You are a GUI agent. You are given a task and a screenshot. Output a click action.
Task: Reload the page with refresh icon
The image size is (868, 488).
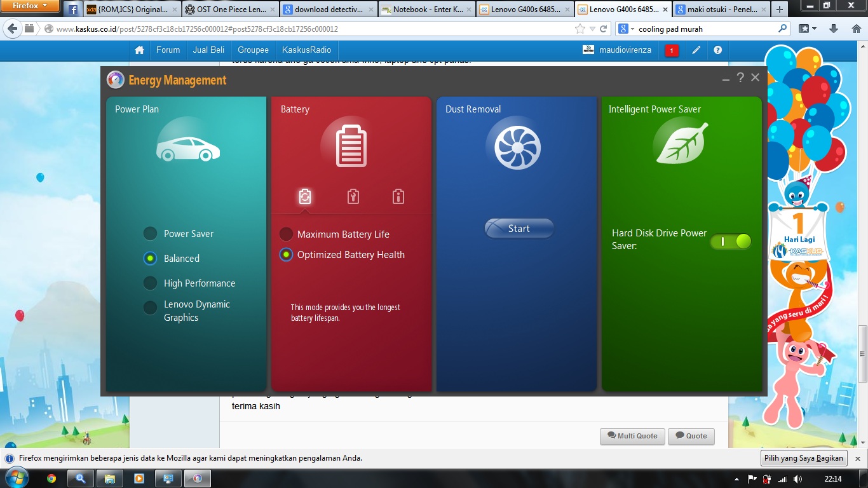pos(604,29)
